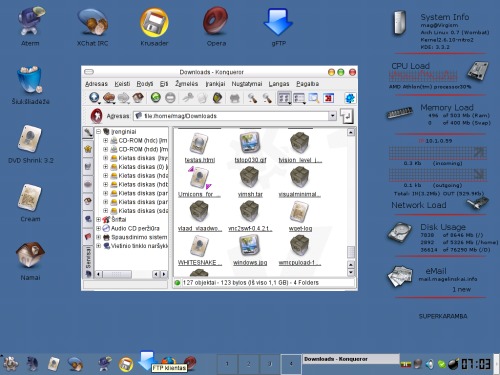Open the Šiukšliadėžė trash icon

[x=30, y=85]
